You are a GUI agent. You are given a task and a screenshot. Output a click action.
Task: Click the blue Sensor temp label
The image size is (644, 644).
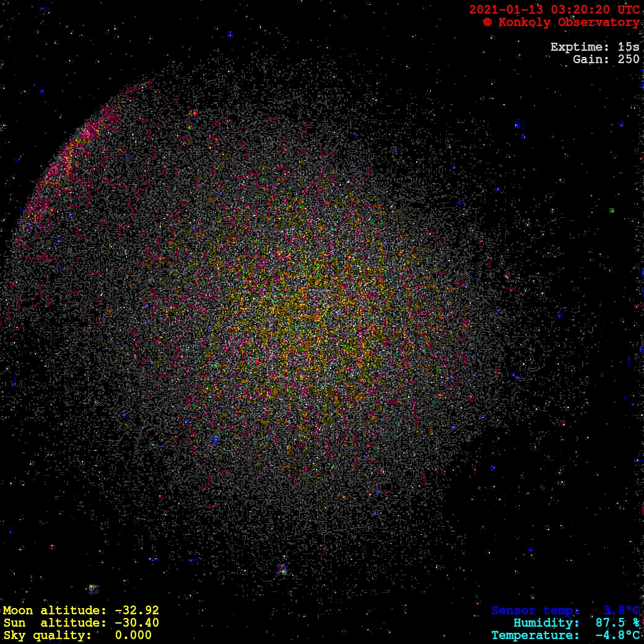536,611
